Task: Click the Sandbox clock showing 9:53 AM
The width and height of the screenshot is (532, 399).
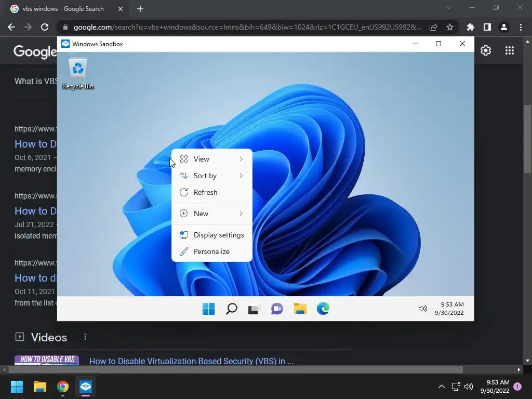Action: pos(449,309)
